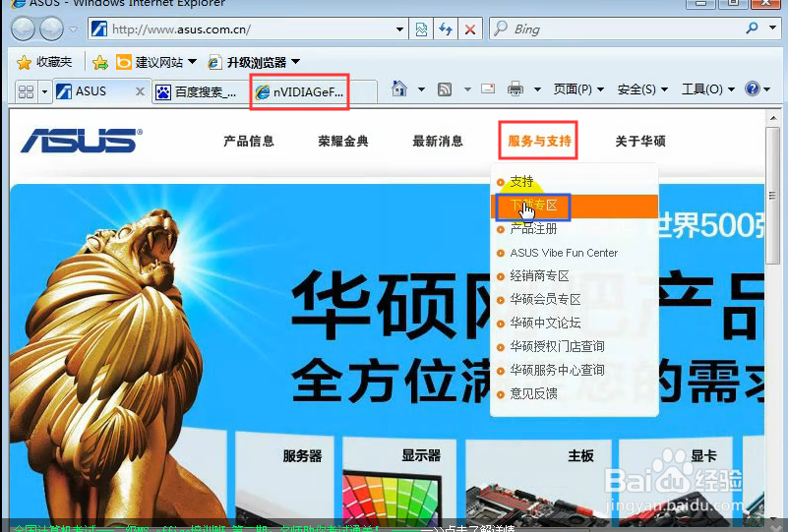The width and height of the screenshot is (788, 532).
Task: Open the 工具(O) menu
Action: tap(707, 89)
